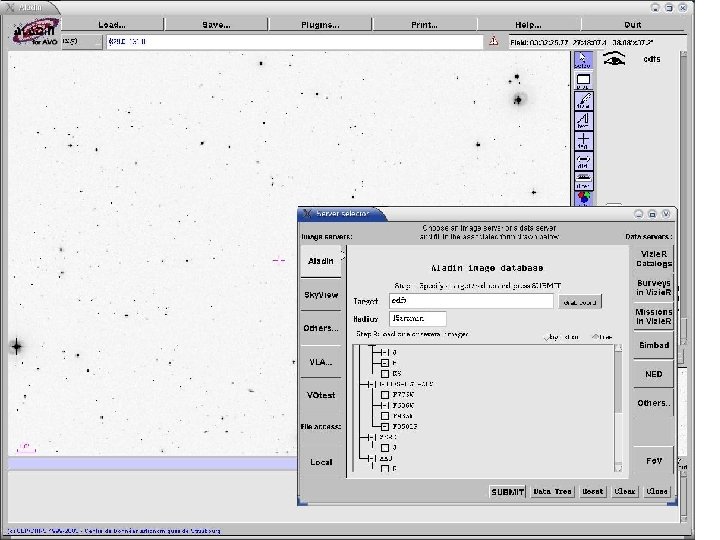This screenshot has height=540, width=720.
Task: Choose the rectangle tool in the toolbar
Action: coord(583,81)
